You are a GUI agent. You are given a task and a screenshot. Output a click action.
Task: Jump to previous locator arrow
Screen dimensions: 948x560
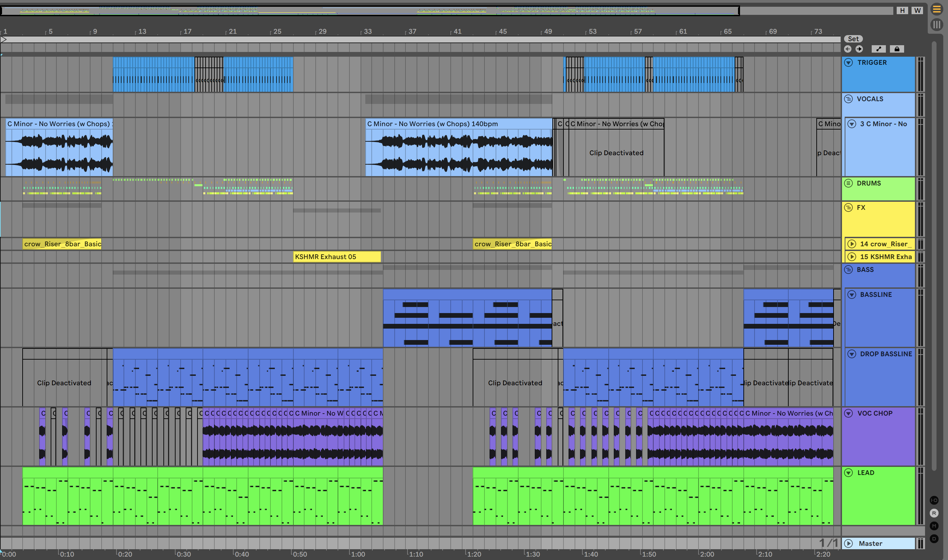click(848, 49)
